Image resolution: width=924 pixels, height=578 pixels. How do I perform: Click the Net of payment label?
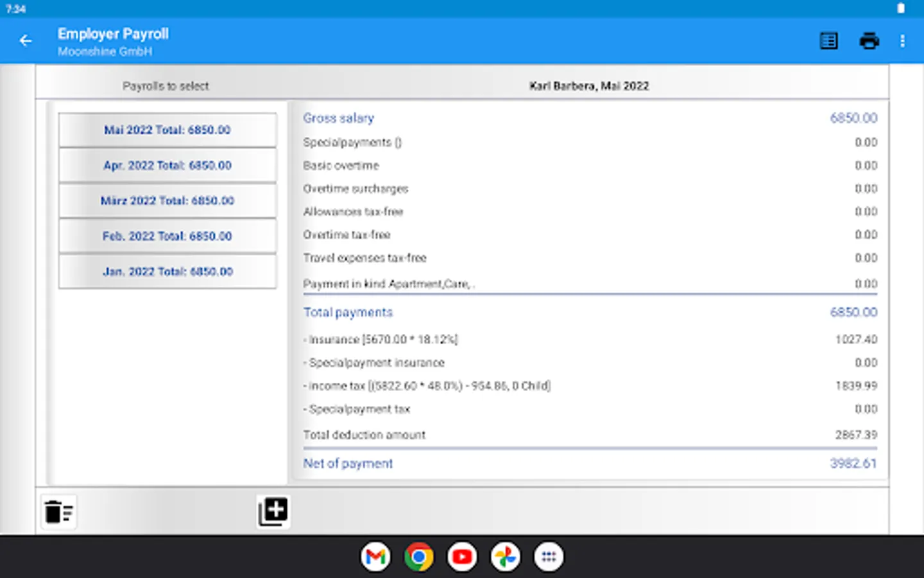[x=348, y=464]
